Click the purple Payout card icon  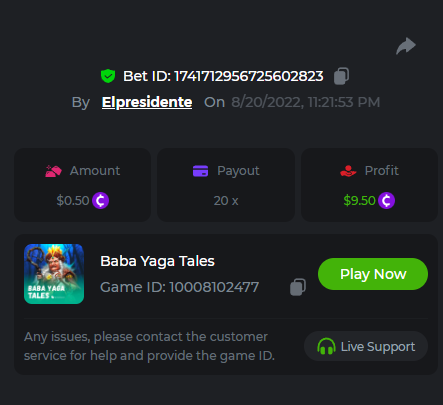[x=200, y=171]
